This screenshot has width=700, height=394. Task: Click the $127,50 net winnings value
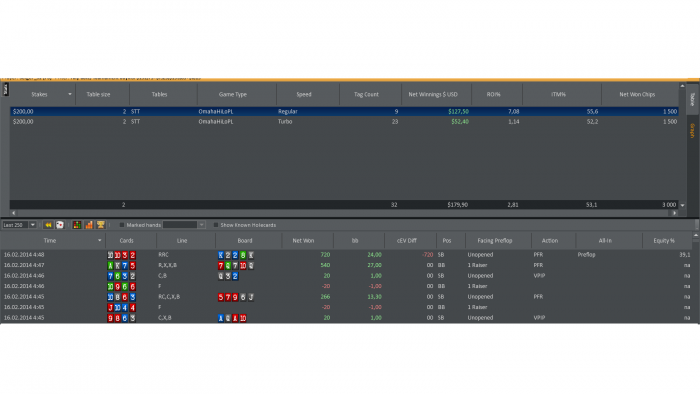(x=458, y=112)
